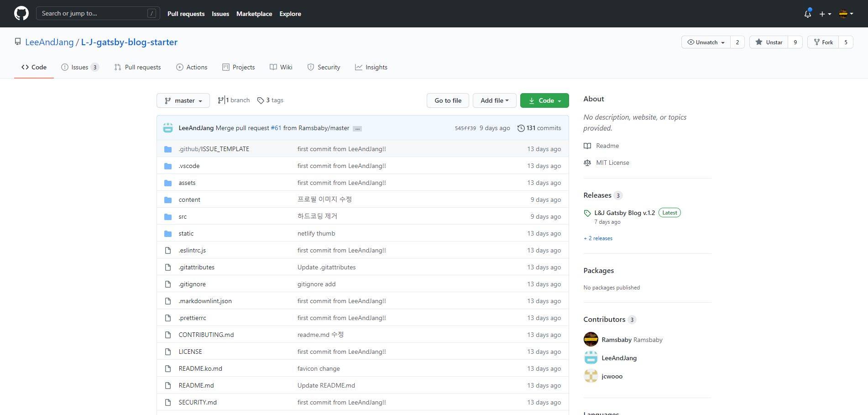868x415 pixels.
Task: Click the Go to file button
Action: (x=448, y=100)
